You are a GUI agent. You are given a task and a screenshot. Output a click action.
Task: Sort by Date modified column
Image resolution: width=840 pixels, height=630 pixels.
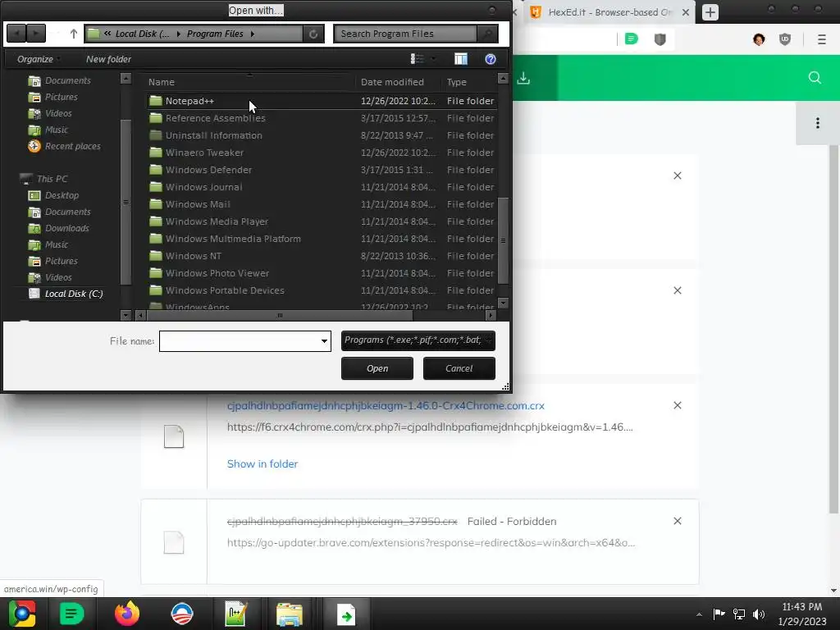point(398,82)
